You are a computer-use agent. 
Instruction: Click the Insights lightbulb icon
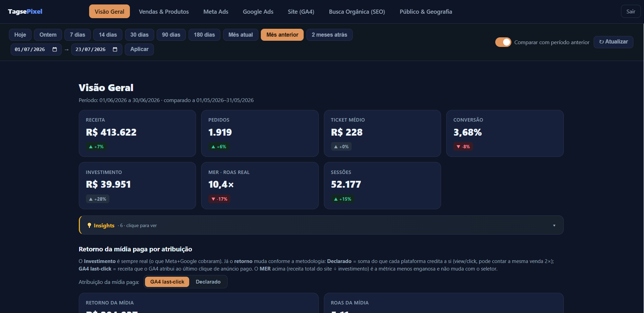click(89, 225)
